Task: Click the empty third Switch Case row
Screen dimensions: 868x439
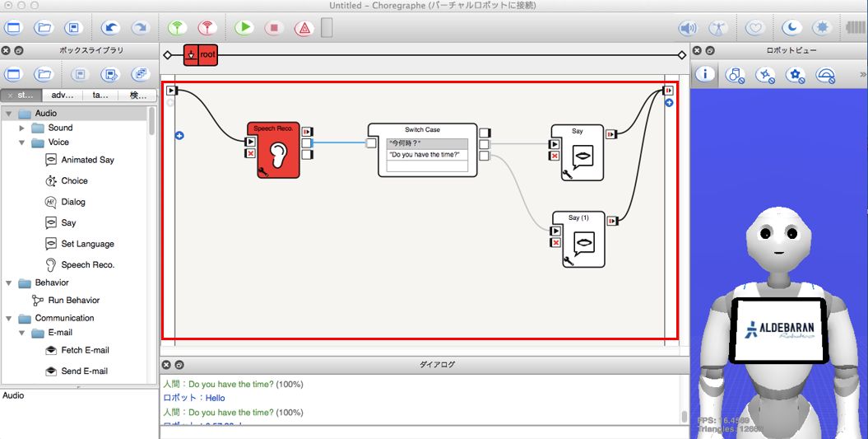Action: pos(427,166)
